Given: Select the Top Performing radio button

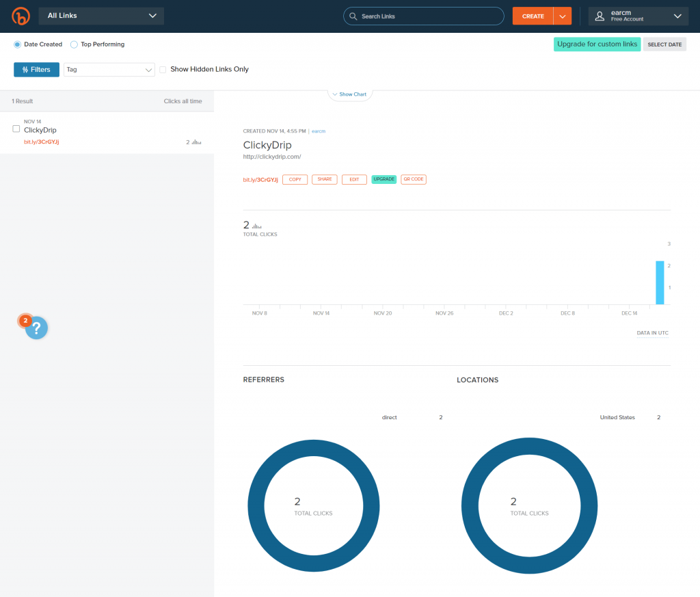Looking at the screenshot, I should 74,44.
